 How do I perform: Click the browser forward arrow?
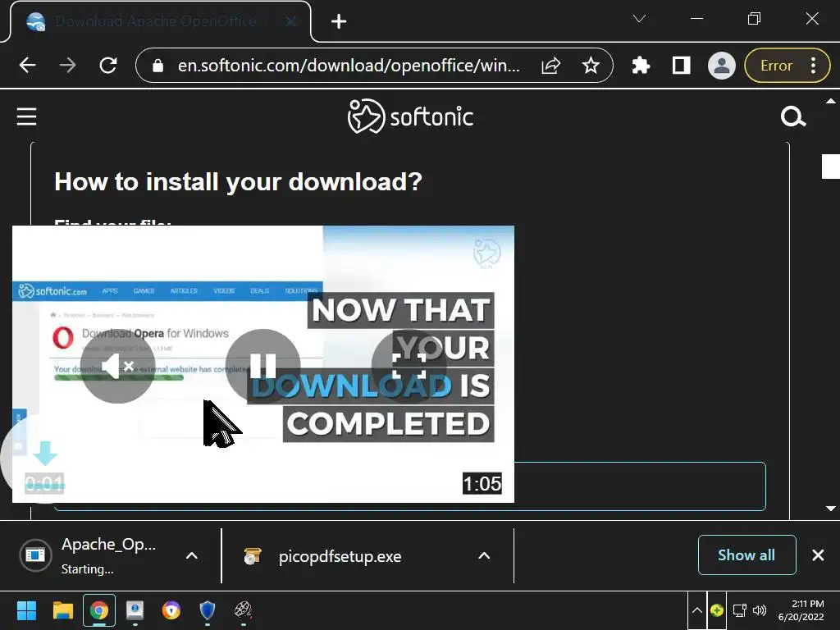[67, 66]
